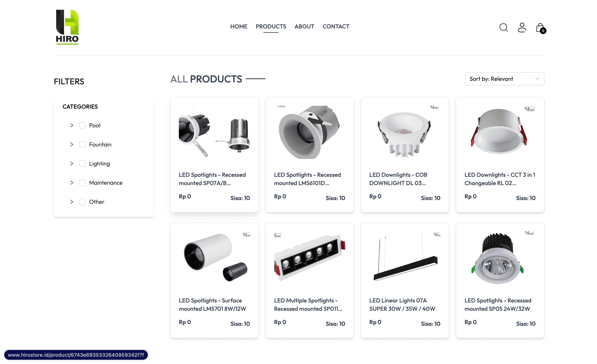Enable the Fountain category checkbox
597x364 pixels.
coord(82,144)
